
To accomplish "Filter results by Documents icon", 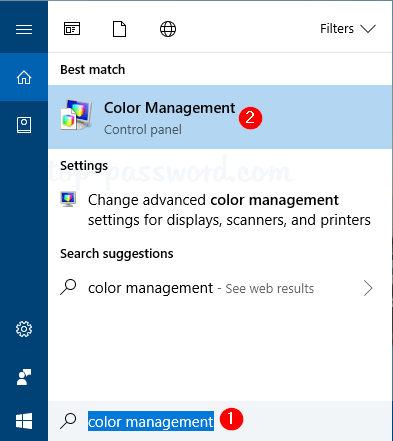I will 119,29.
